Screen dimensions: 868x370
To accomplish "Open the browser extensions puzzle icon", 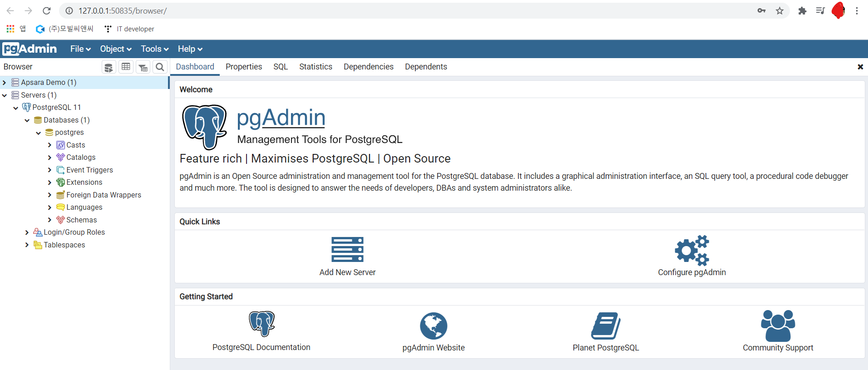I will point(802,10).
